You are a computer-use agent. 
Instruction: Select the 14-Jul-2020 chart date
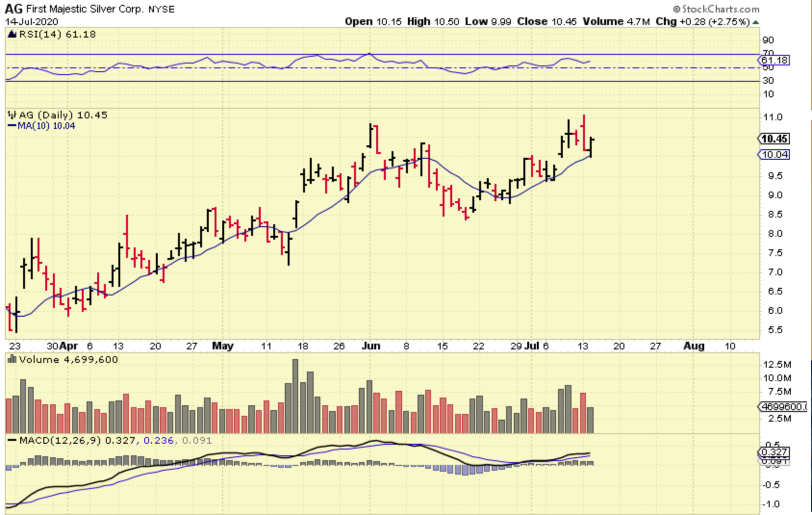point(31,22)
